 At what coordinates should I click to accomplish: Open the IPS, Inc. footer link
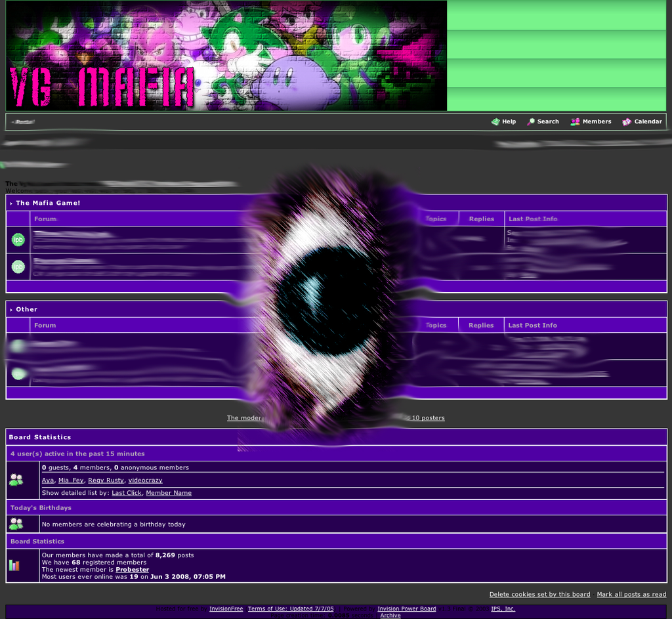(x=503, y=608)
